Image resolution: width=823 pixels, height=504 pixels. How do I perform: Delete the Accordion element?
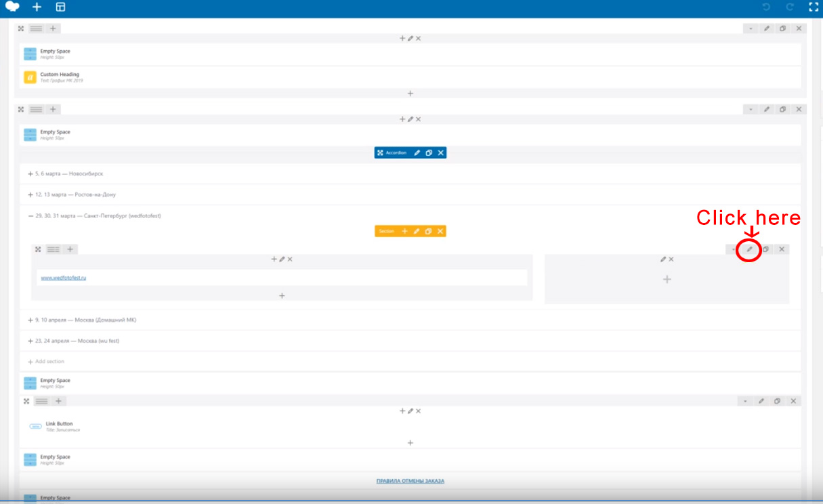pyautogui.click(x=440, y=153)
